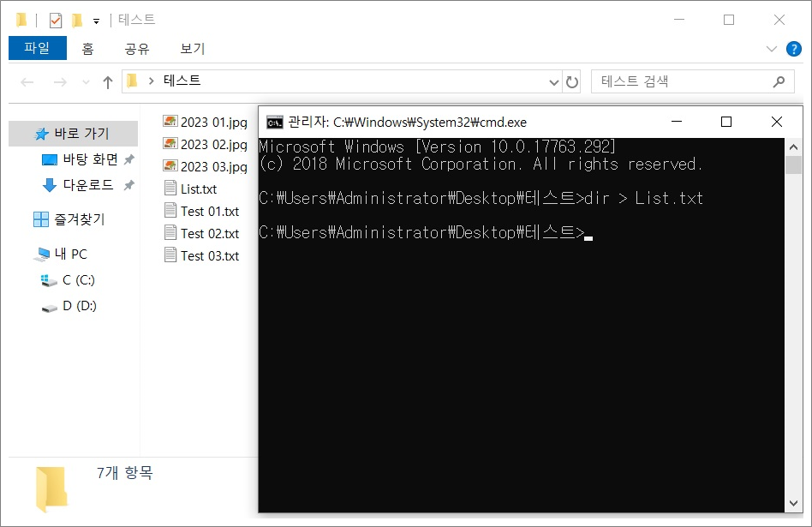Go up one folder level with up arrow

108,82
